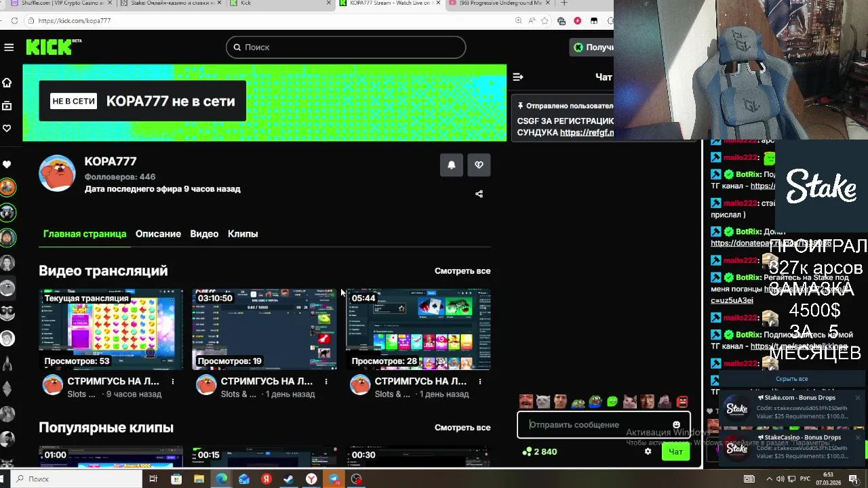Open chat settings with the gear icon
Image resolution: width=868 pixels, height=488 pixels.
(648, 451)
